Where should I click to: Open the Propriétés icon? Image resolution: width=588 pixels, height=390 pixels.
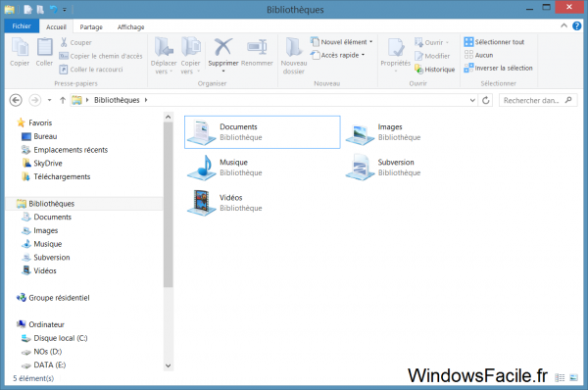(x=396, y=47)
